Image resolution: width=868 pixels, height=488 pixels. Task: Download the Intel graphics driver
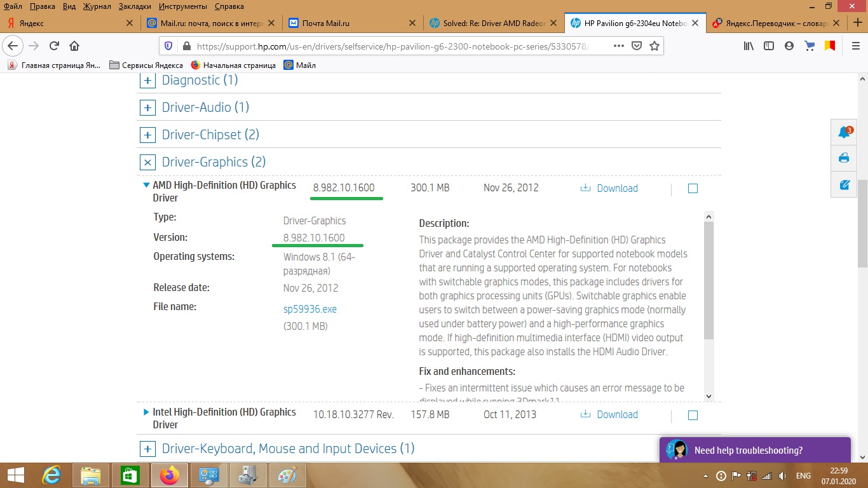(x=609, y=415)
